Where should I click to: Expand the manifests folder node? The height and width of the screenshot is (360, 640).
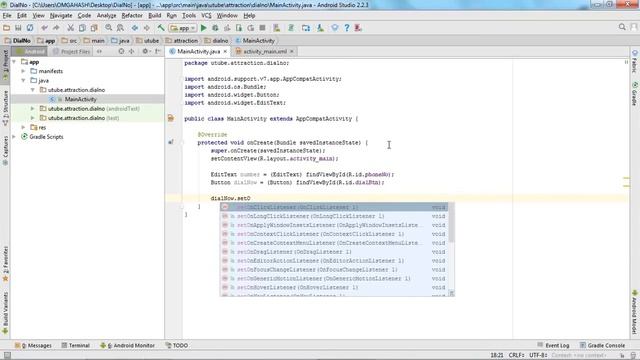(23, 71)
